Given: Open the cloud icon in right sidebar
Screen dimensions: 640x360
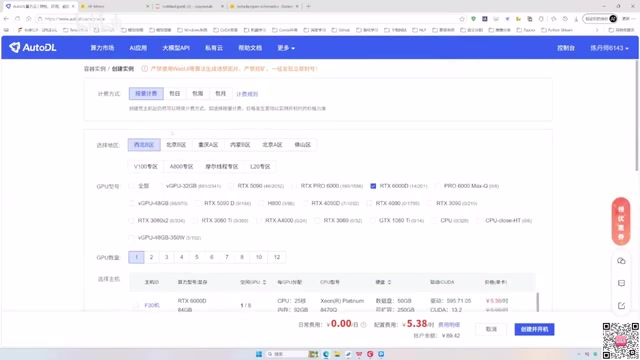Looking at the screenshot, I should pyautogui.click(x=621, y=261).
